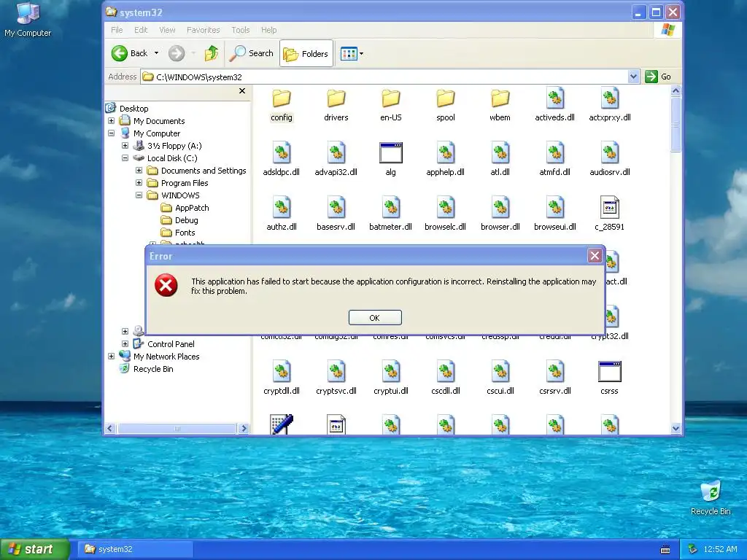Open the Help menu
The width and height of the screenshot is (747, 560).
pyautogui.click(x=268, y=30)
